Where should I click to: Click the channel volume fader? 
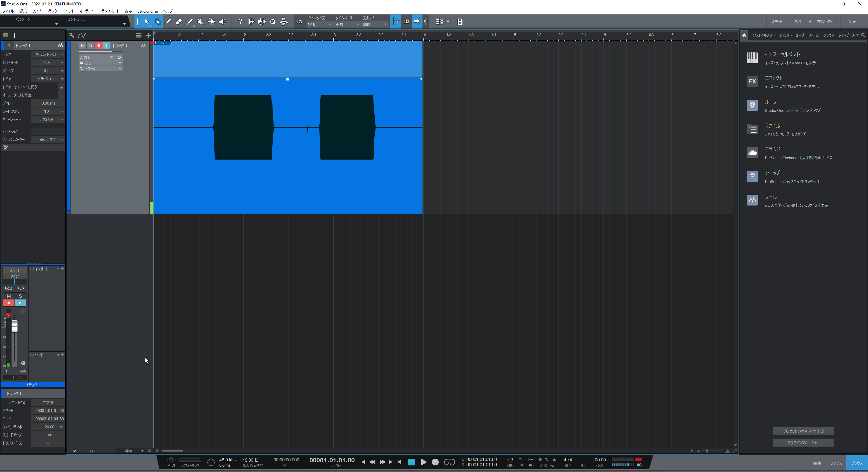tap(14, 326)
